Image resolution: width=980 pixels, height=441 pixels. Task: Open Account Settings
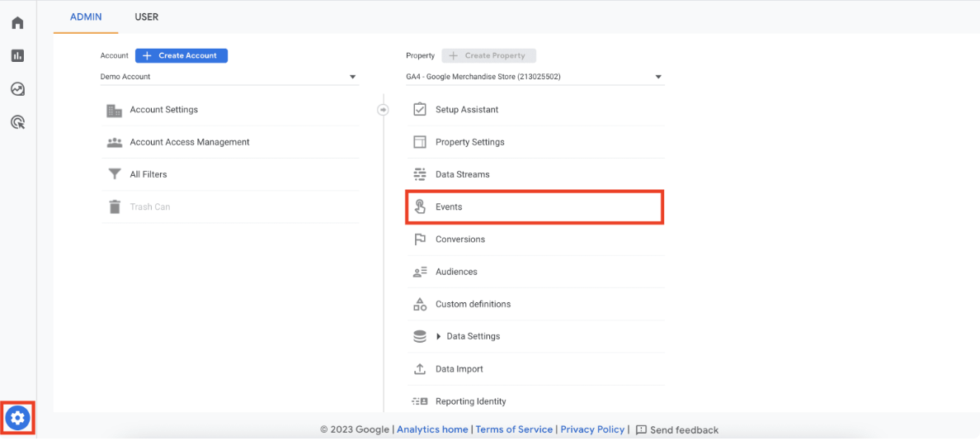coord(164,110)
